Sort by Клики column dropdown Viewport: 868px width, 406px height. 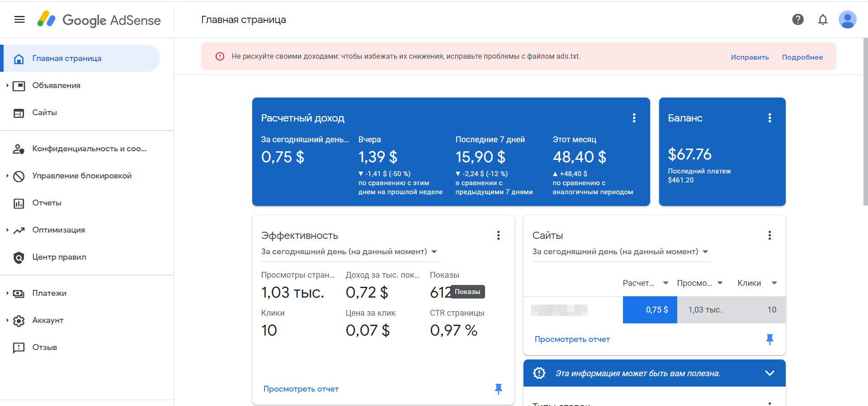click(x=774, y=283)
